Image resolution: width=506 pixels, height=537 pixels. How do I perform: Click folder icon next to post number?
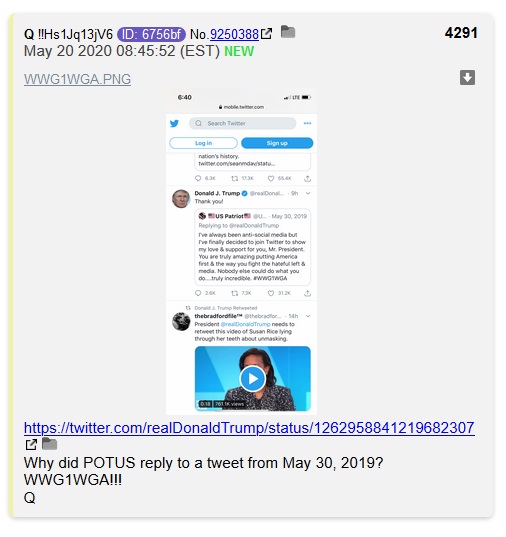click(x=288, y=32)
